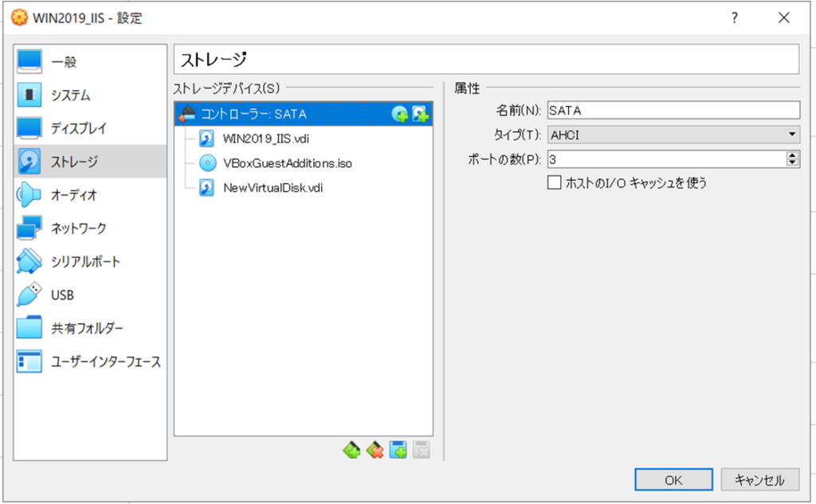
Task: Click the add storage attachment icon below the list
Action: pos(398,451)
